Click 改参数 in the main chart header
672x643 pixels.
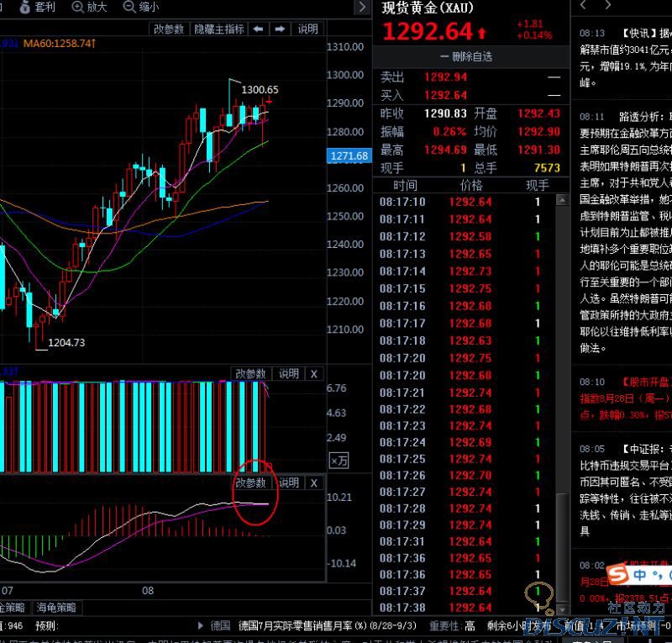pos(169,29)
